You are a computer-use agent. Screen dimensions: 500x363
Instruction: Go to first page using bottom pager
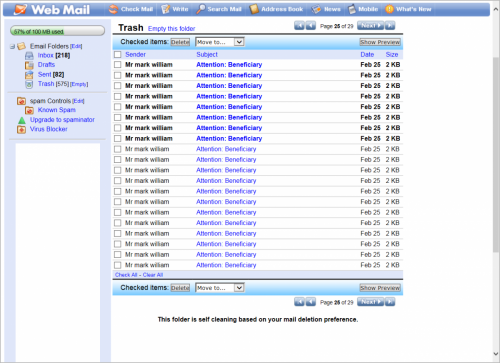(299, 302)
